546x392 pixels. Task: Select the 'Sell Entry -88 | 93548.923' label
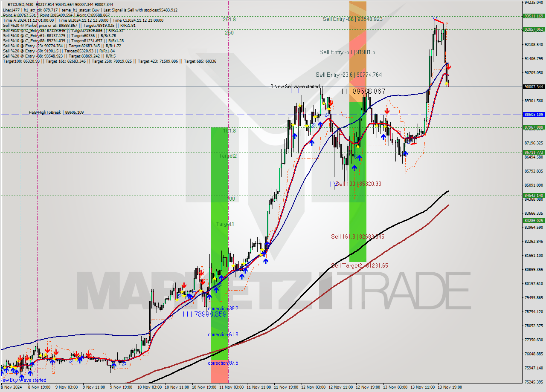[352, 19]
